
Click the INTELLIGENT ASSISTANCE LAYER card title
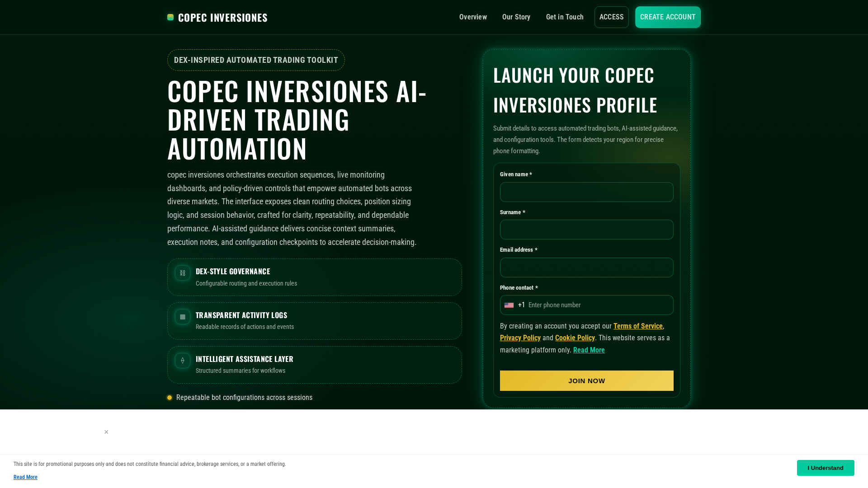245,359
